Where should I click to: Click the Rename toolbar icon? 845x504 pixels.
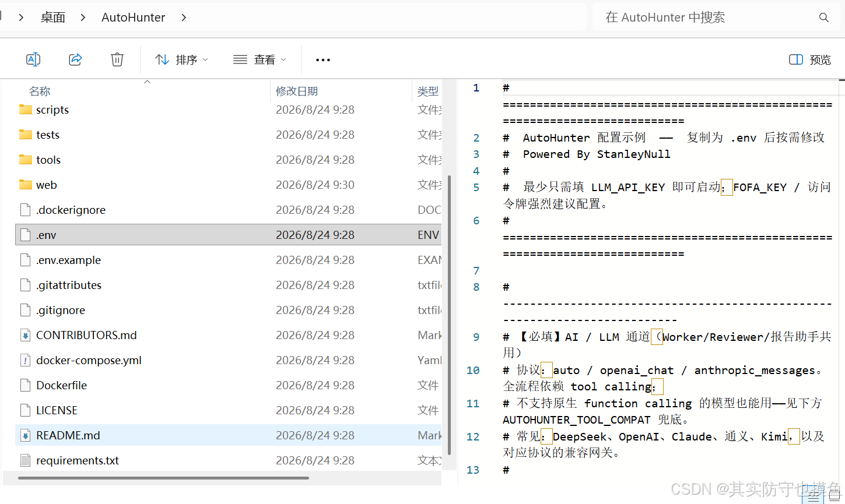point(33,59)
